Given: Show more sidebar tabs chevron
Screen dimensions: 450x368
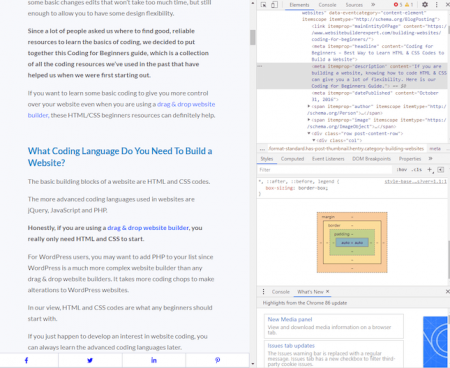Looking at the screenshot, I should (430, 159).
